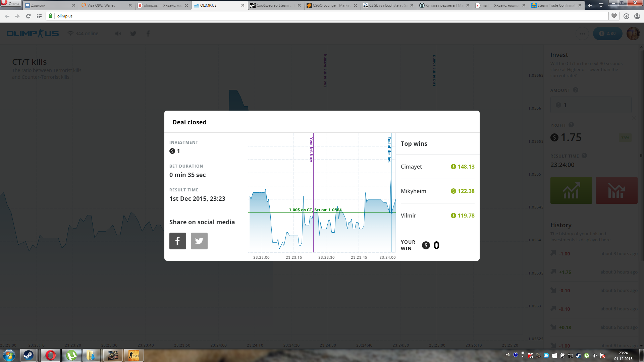The height and width of the screenshot is (362, 644).
Task: Mute the site sound via speaker icon
Action: pyautogui.click(x=118, y=34)
